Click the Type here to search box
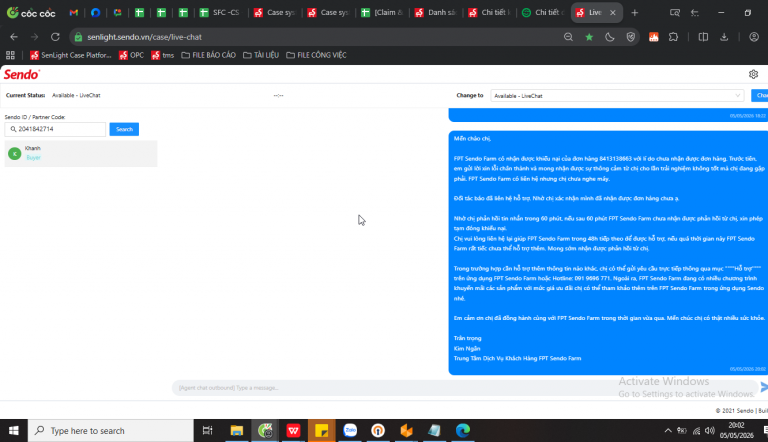The width and height of the screenshot is (768, 442). [111, 430]
